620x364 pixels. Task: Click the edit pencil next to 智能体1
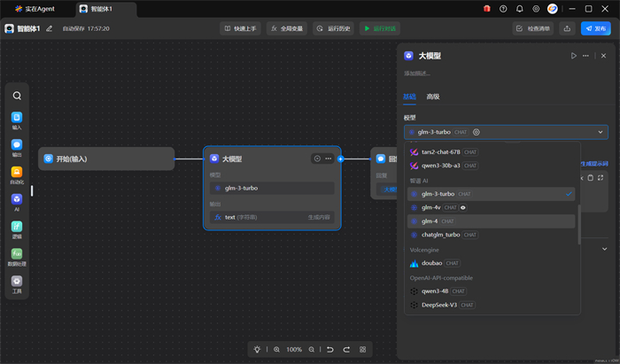point(50,28)
